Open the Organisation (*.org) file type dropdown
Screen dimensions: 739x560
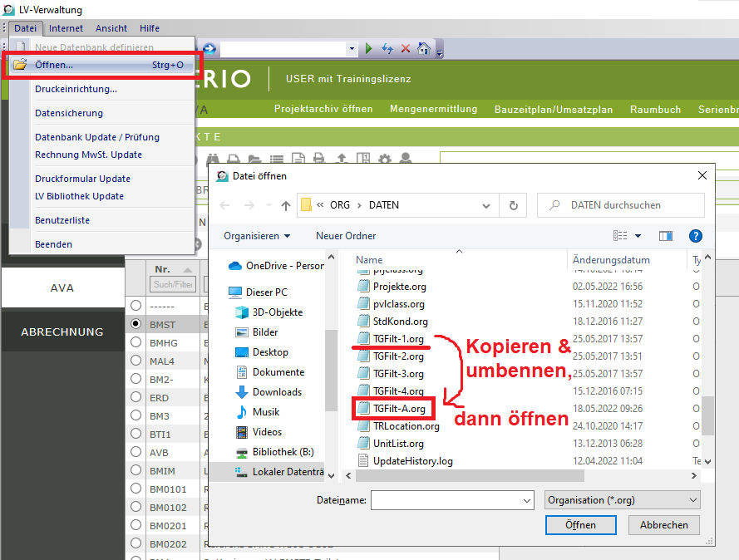(x=623, y=500)
